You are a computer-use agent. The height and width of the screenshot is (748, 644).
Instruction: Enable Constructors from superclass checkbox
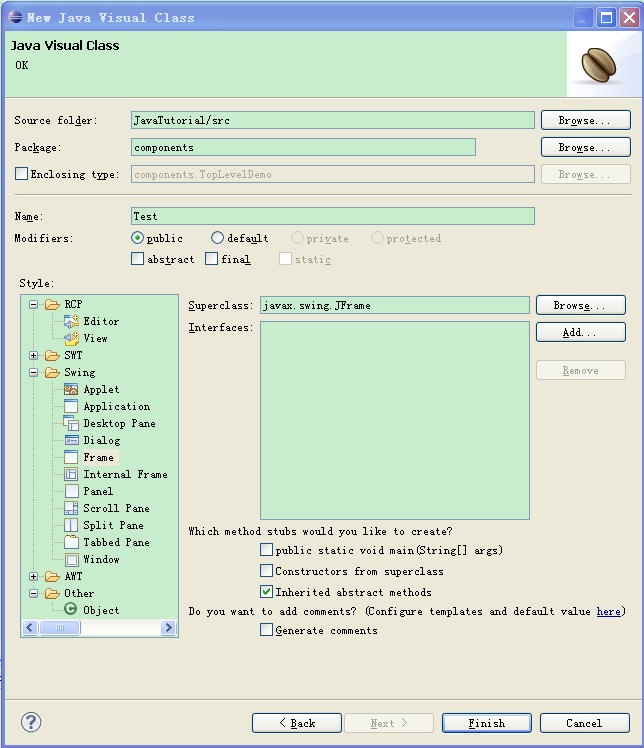tap(266, 571)
